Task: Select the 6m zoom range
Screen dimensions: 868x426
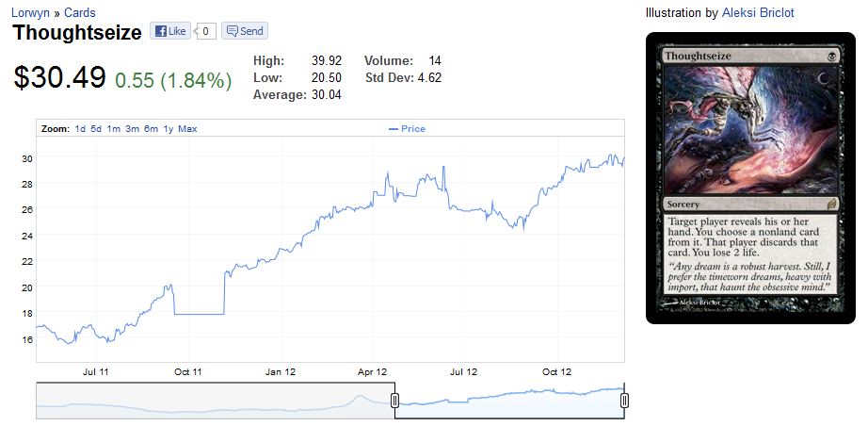Action: 151,129
